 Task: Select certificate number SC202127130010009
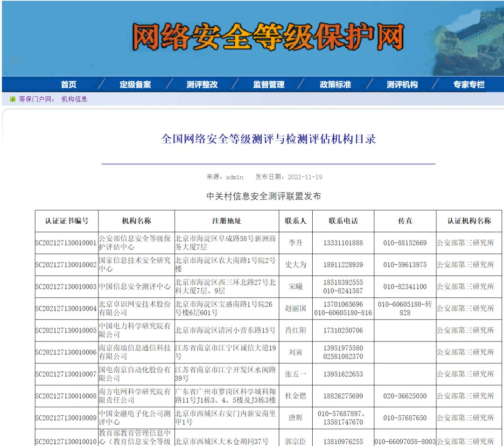(x=66, y=418)
